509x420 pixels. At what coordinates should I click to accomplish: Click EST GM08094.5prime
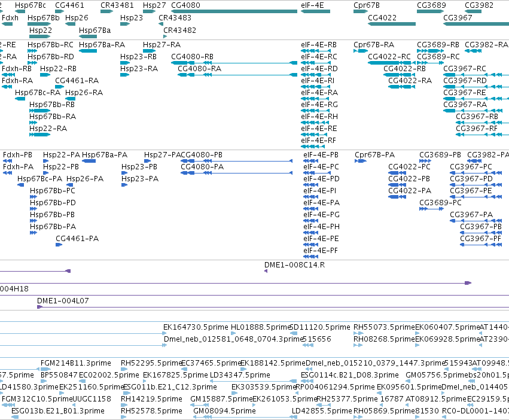pos(224,410)
